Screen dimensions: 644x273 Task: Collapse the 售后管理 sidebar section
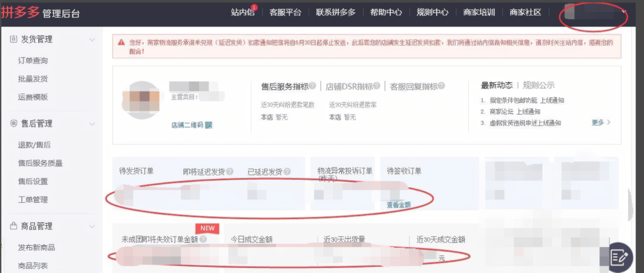[92, 124]
